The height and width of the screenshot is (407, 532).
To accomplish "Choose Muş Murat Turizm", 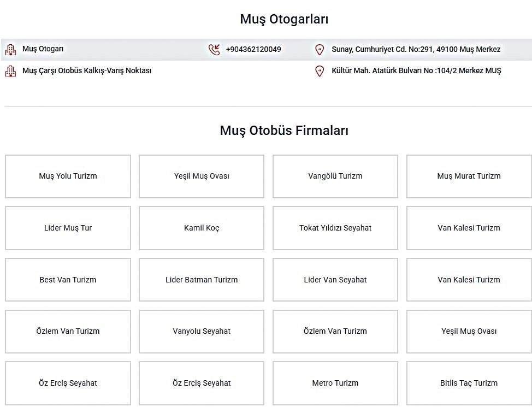I will tap(469, 176).
